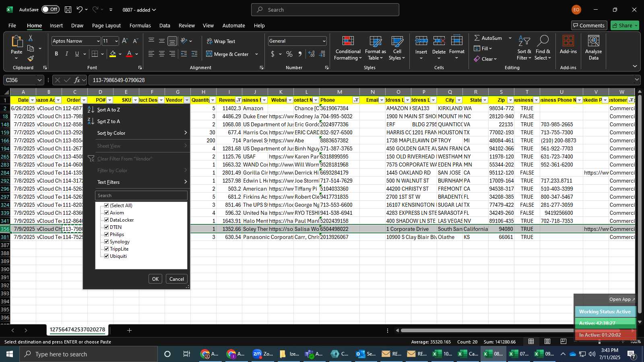Click the Increase Decimal icon
The image size is (644, 362).
click(x=312, y=54)
